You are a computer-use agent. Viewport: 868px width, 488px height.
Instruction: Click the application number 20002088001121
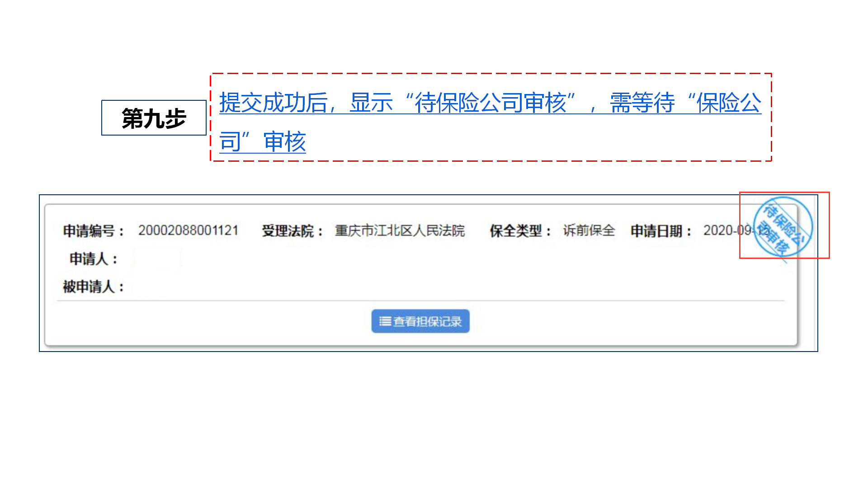[189, 230]
